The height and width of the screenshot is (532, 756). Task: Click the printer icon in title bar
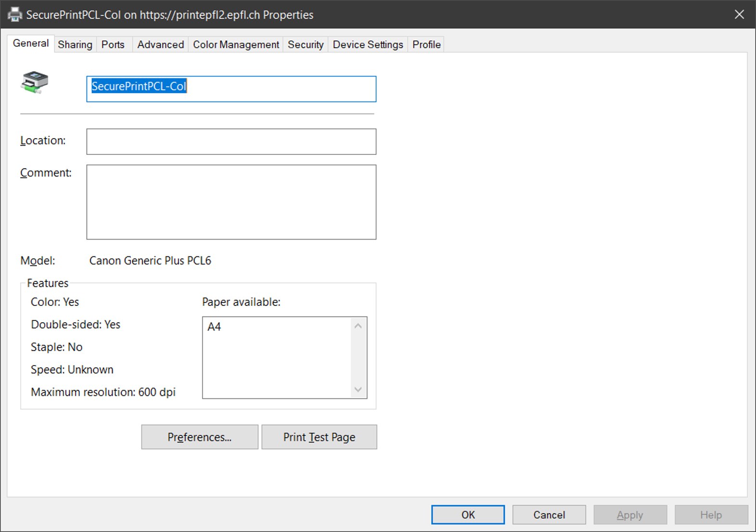pyautogui.click(x=15, y=14)
